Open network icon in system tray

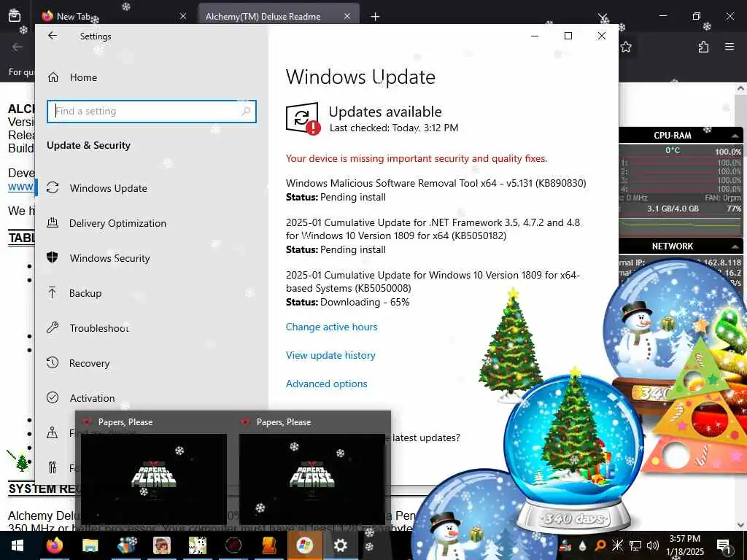635,545
